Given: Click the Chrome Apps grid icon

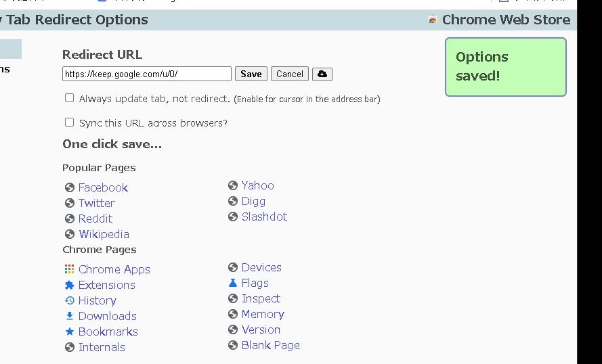Looking at the screenshot, I should pyautogui.click(x=69, y=269).
